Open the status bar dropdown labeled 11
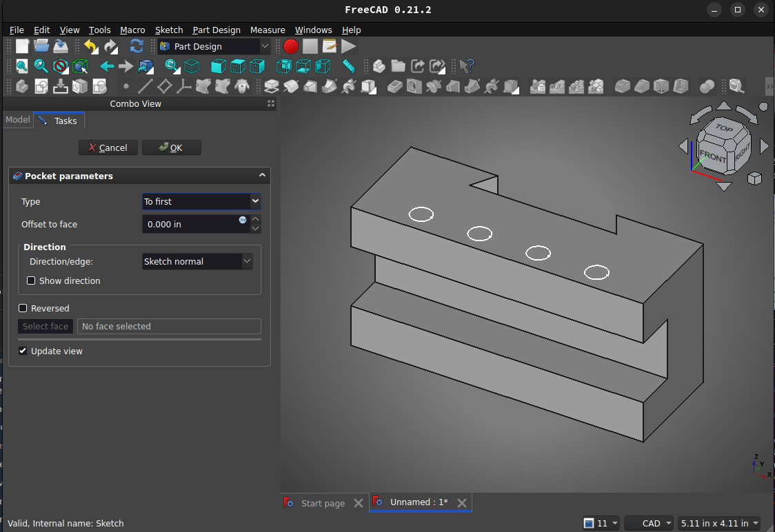The width and height of the screenshot is (775, 532). pos(601,523)
